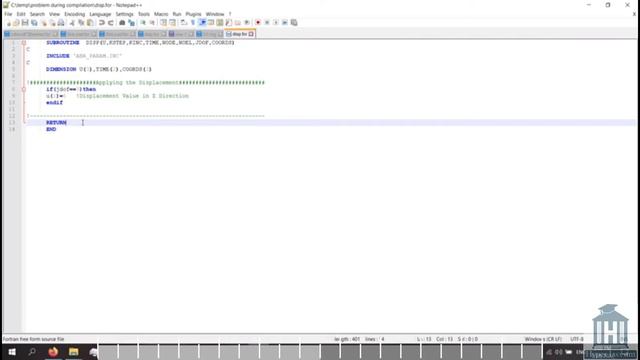
Task: Click the INCLUDE keyword on line 3
Action: (58, 56)
